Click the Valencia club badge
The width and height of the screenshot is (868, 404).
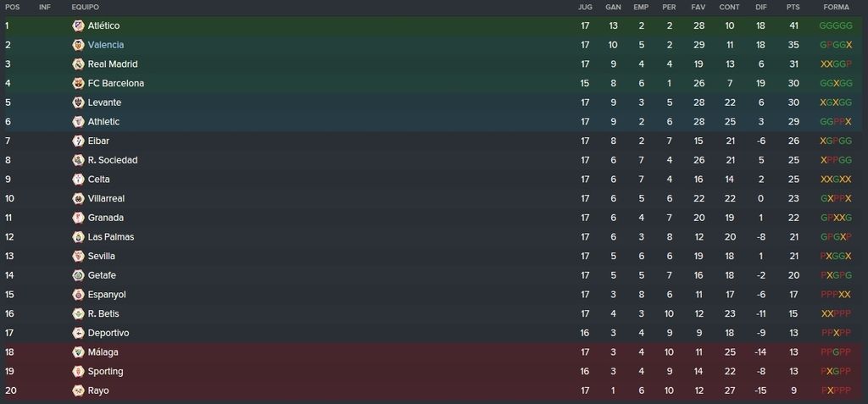pos(78,45)
